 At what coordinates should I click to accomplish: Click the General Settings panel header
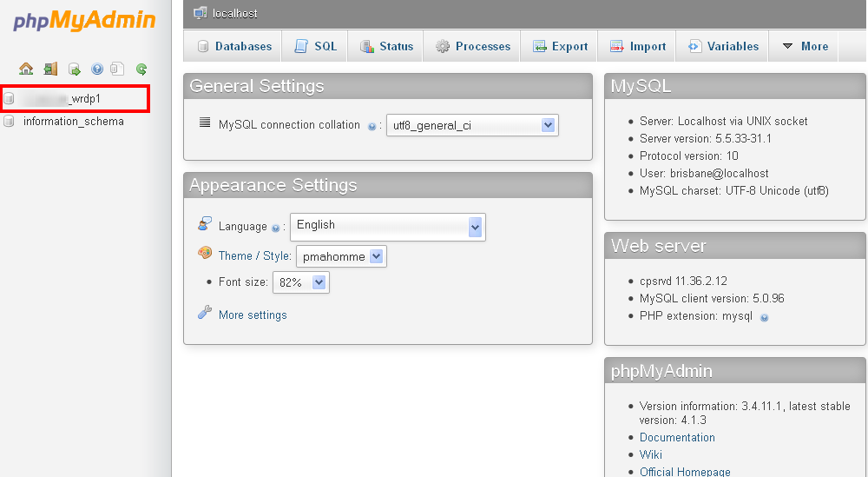click(x=387, y=86)
